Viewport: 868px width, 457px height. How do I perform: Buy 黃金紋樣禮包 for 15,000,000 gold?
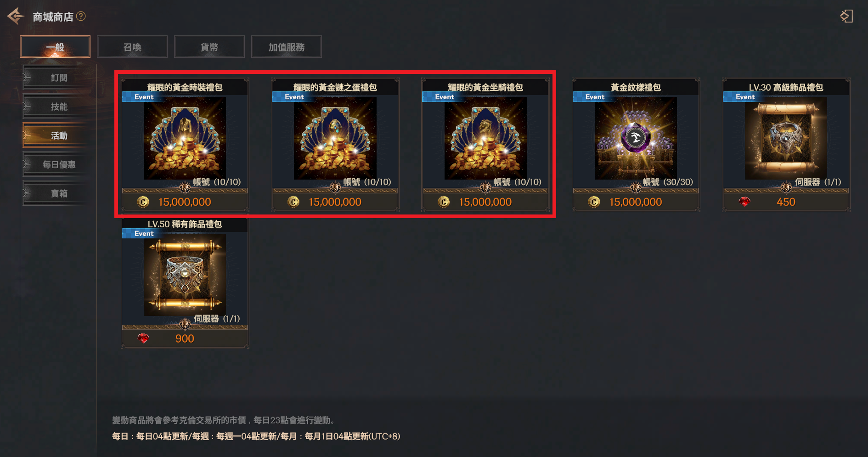tap(636, 202)
